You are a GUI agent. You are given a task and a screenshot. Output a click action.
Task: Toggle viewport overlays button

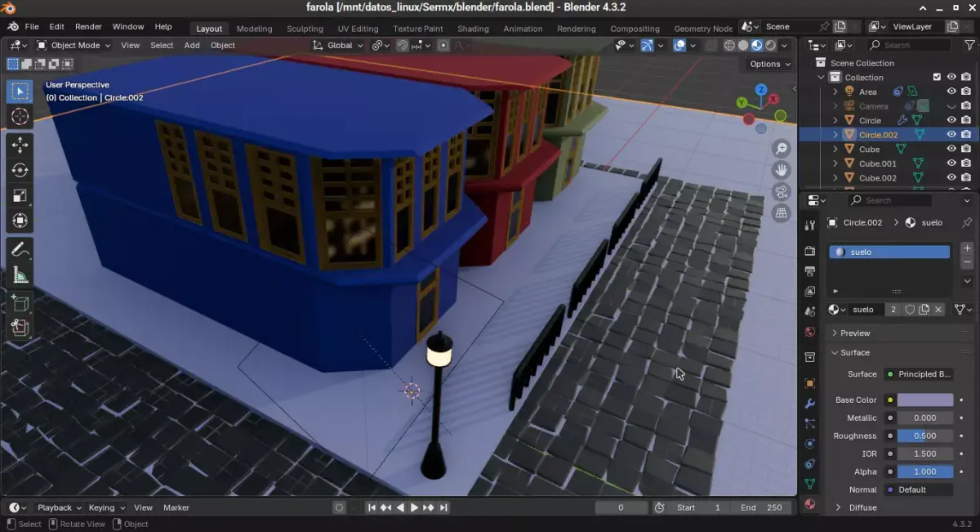679,45
